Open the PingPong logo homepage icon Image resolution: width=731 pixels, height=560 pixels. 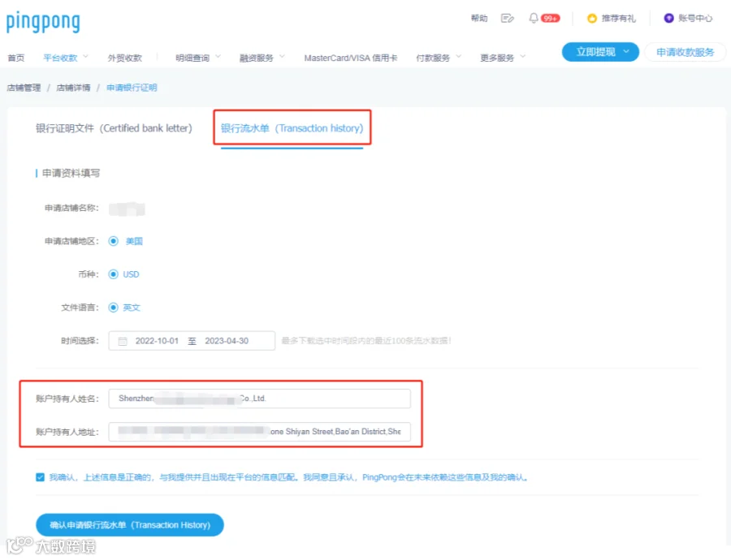43,22
